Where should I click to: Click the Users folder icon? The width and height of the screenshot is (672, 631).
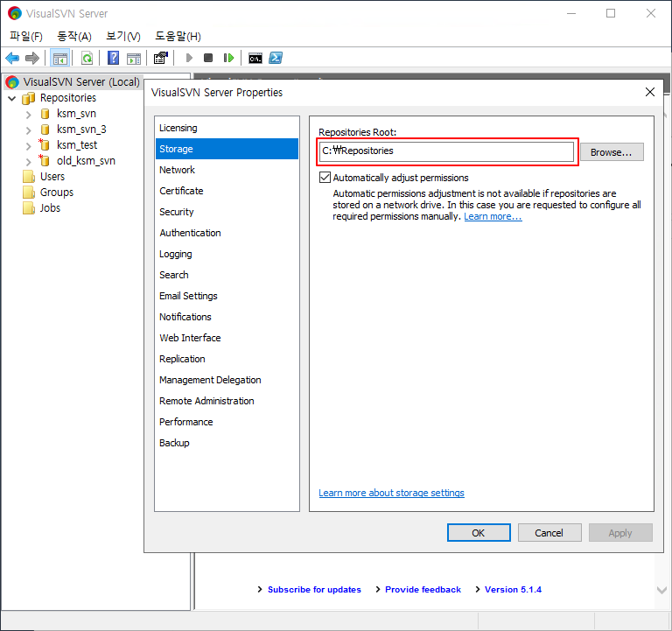(x=29, y=177)
